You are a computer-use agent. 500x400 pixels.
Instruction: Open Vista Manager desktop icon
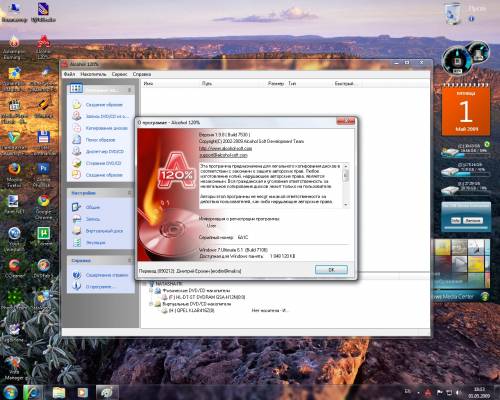pyautogui.click(x=14, y=368)
